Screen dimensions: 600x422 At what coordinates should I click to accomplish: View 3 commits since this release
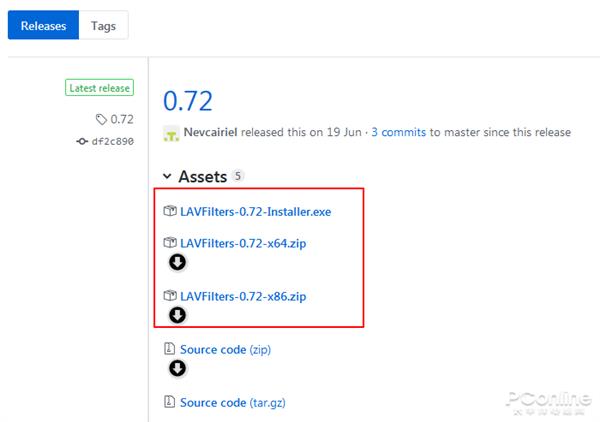(x=399, y=132)
